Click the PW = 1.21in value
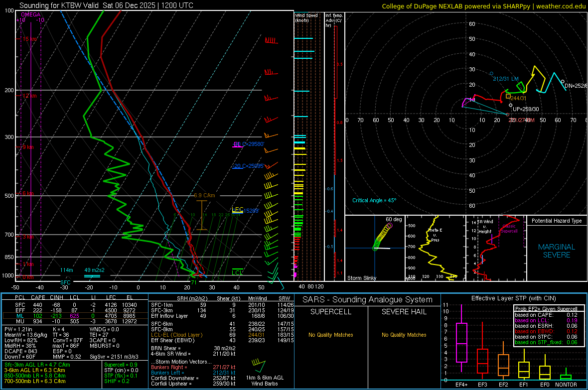Screen dimensions: 588x390 pyautogui.click(x=18, y=329)
